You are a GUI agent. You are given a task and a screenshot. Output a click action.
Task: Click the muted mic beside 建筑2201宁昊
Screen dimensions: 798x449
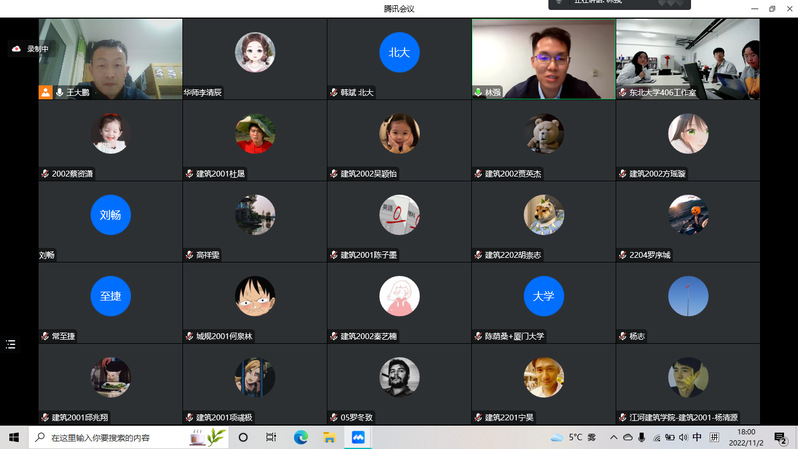(478, 417)
